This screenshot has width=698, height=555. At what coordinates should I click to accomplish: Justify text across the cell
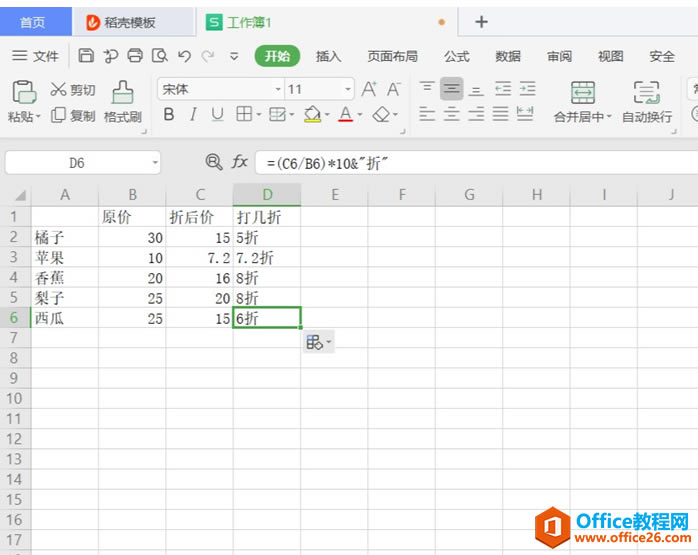(x=500, y=114)
